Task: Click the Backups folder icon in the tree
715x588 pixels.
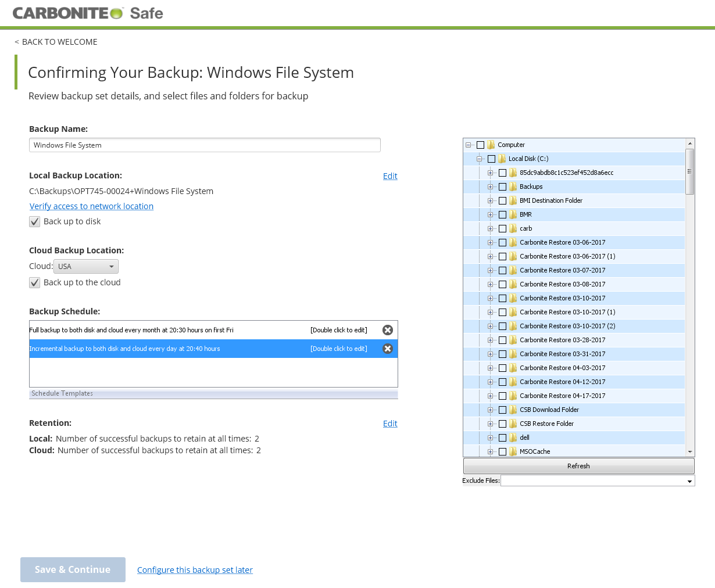Action: (x=513, y=187)
